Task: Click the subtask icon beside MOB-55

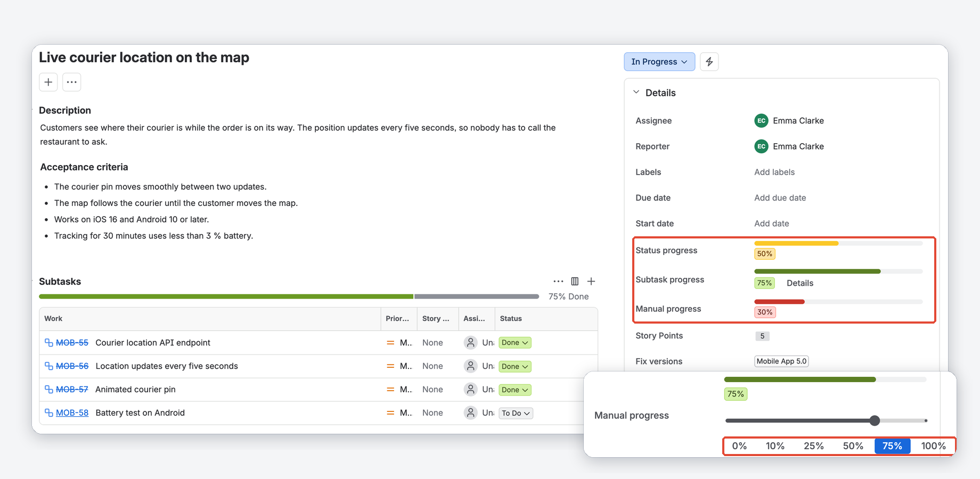Action: [48, 343]
